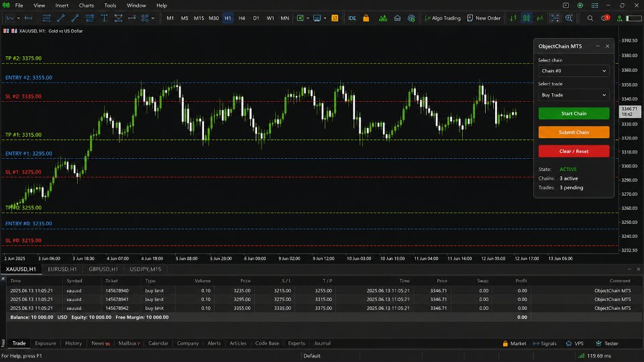Click the red Clear / Reset button
Screen dimensions: 644x362
click(x=574, y=151)
